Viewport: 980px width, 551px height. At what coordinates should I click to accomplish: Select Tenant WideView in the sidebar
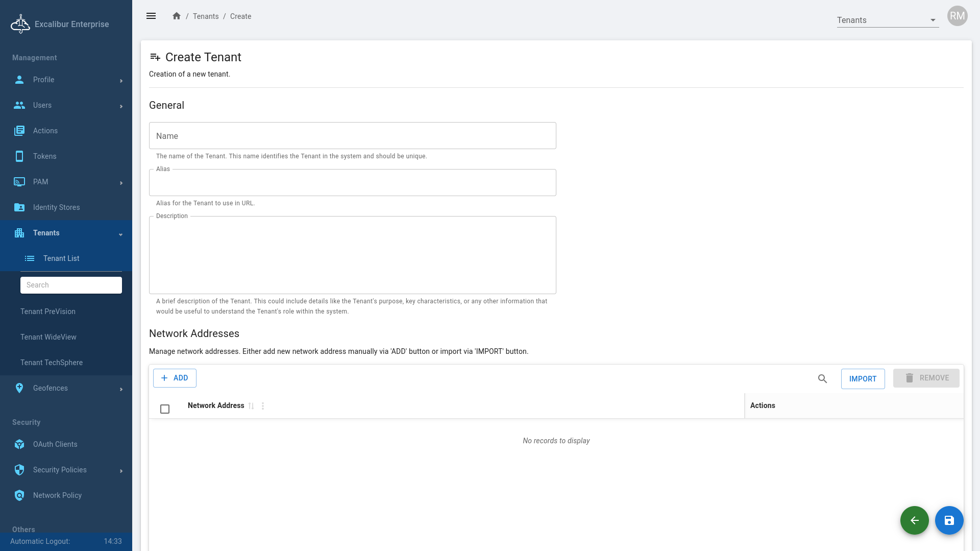[48, 337]
